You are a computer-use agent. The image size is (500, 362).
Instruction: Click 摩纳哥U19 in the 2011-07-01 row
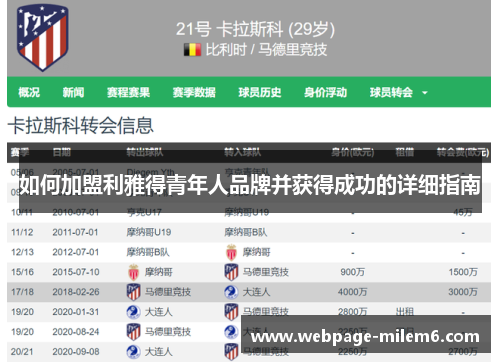pyautogui.click(x=149, y=232)
